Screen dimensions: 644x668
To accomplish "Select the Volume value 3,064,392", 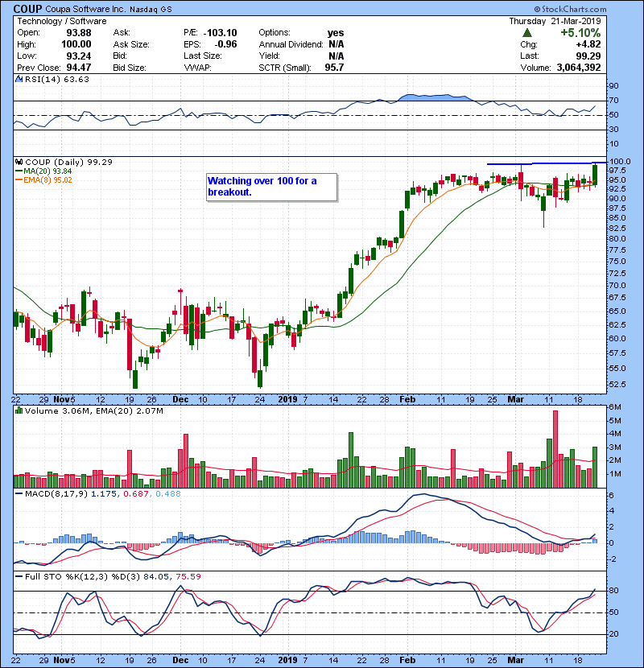I will [x=579, y=68].
